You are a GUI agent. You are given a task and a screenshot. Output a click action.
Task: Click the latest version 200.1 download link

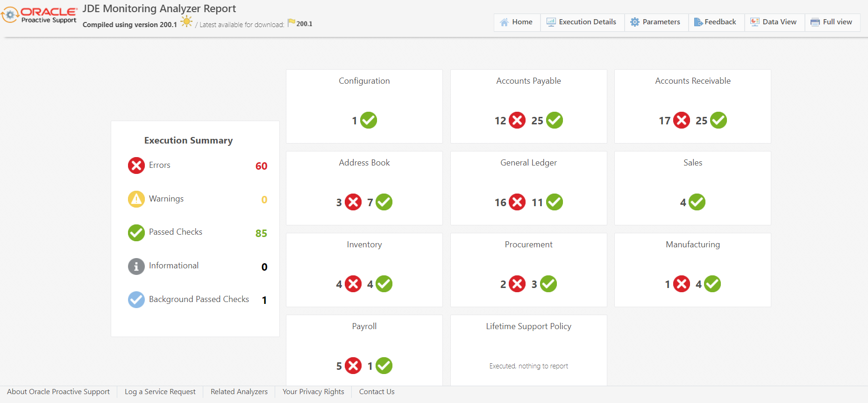304,24
